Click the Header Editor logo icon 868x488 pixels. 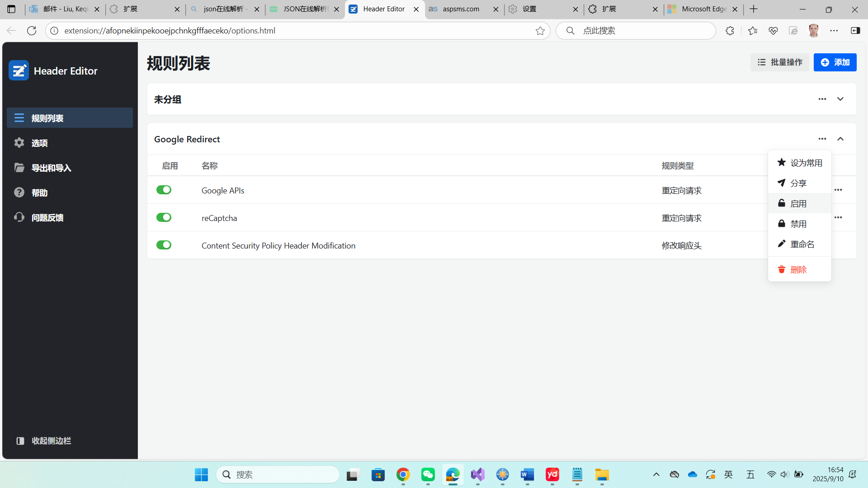(19, 70)
